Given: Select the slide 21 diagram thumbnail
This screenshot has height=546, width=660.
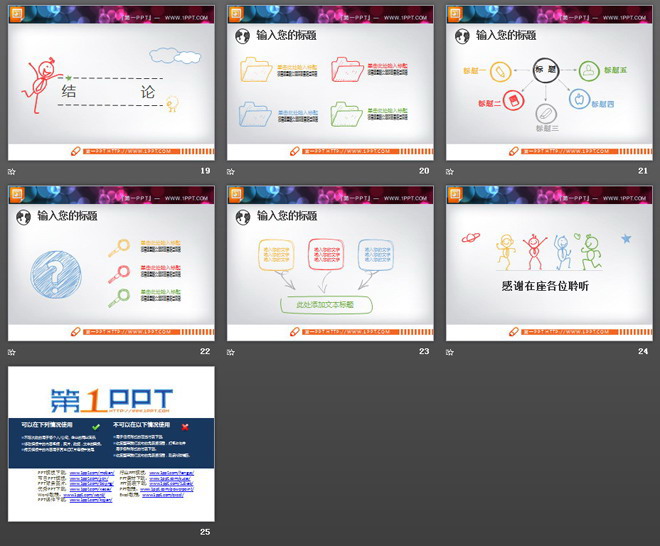Looking at the screenshot, I should click(x=549, y=83).
